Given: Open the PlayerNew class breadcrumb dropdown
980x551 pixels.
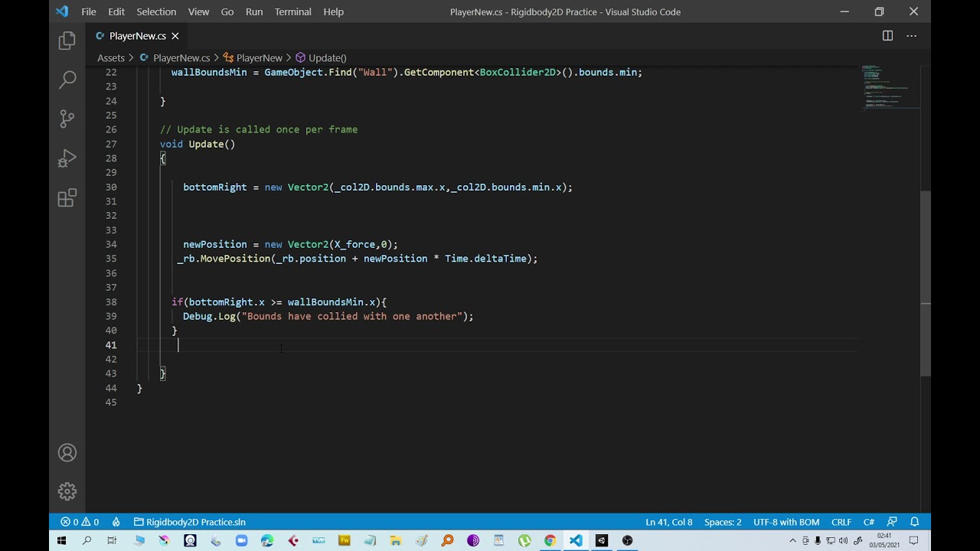Looking at the screenshot, I should 253,57.
